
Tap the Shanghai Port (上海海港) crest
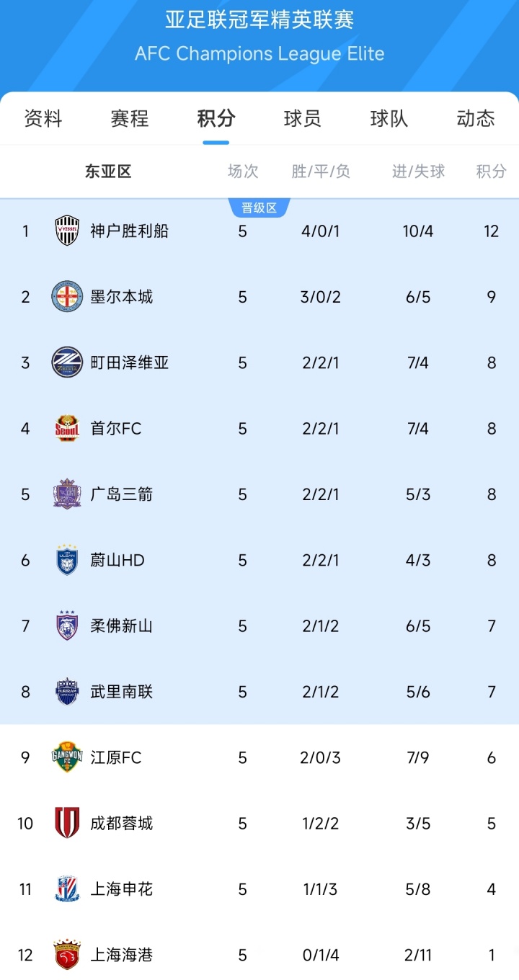(67, 955)
